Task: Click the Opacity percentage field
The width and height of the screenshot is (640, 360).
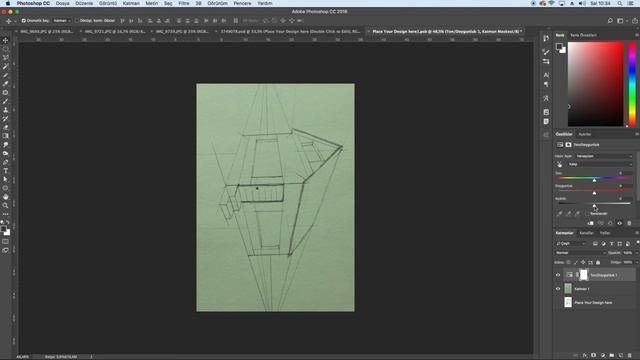Action: pyautogui.click(x=627, y=253)
